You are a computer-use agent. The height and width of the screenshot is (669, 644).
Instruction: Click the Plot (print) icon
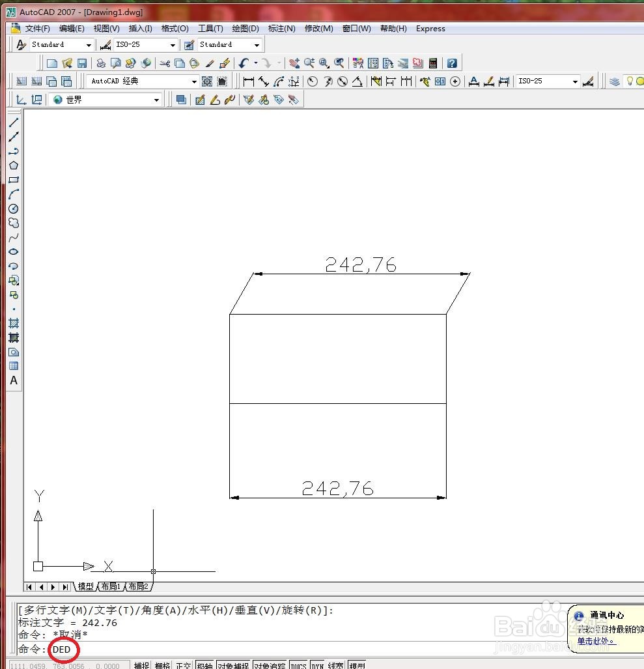click(x=101, y=64)
